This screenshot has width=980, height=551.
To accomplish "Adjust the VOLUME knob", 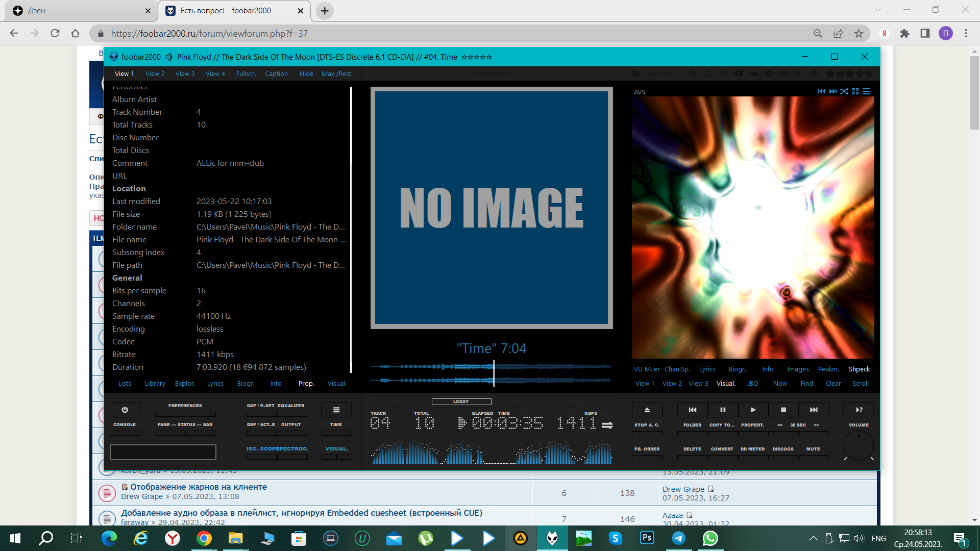I will [x=859, y=445].
